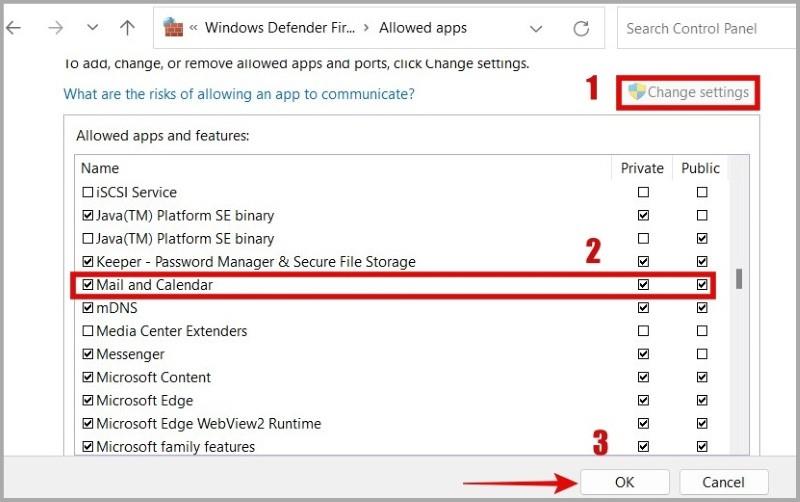Click OK to save changes
This screenshot has width=800, height=502.
coord(624,482)
